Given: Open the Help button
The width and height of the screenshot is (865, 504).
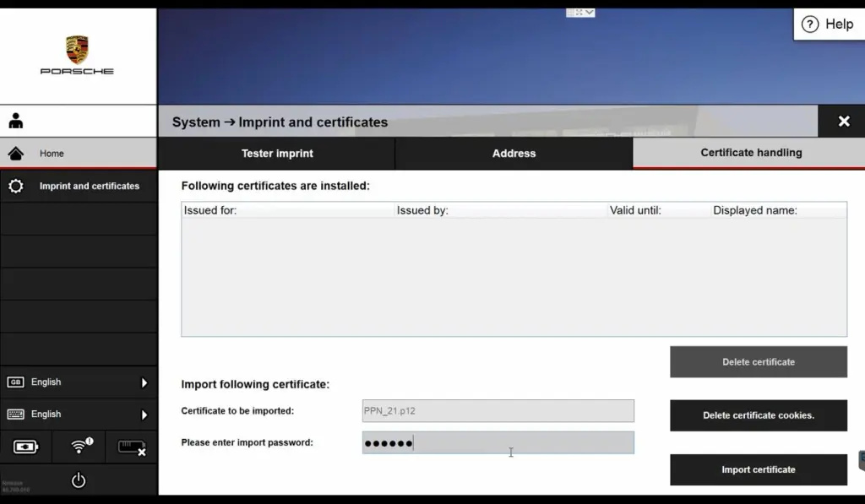Looking at the screenshot, I should click(828, 24).
